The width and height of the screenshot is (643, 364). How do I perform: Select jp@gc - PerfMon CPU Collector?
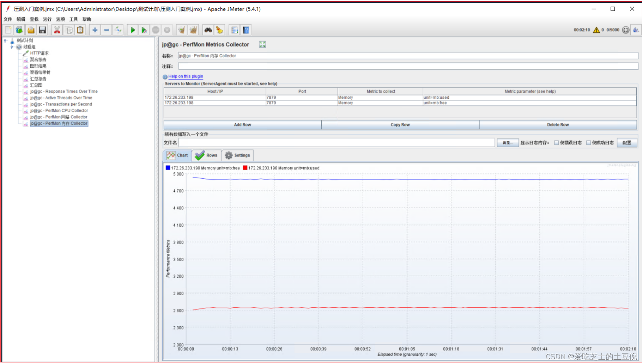(59, 111)
